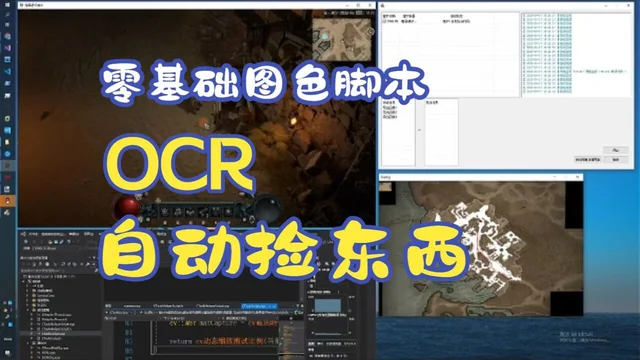Image resolution: width=640 pixels, height=360 pixels.
Task: Click the game minimap thumbnail
Action: (x=342, y=39)
